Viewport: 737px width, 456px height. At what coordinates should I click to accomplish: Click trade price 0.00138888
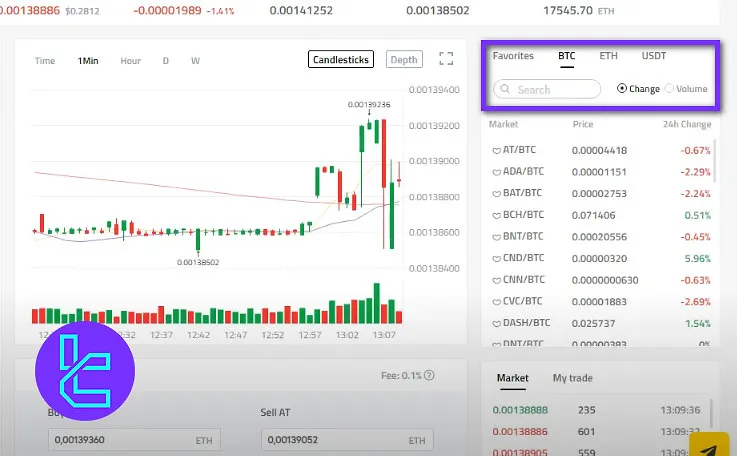[x=520, y=410]
